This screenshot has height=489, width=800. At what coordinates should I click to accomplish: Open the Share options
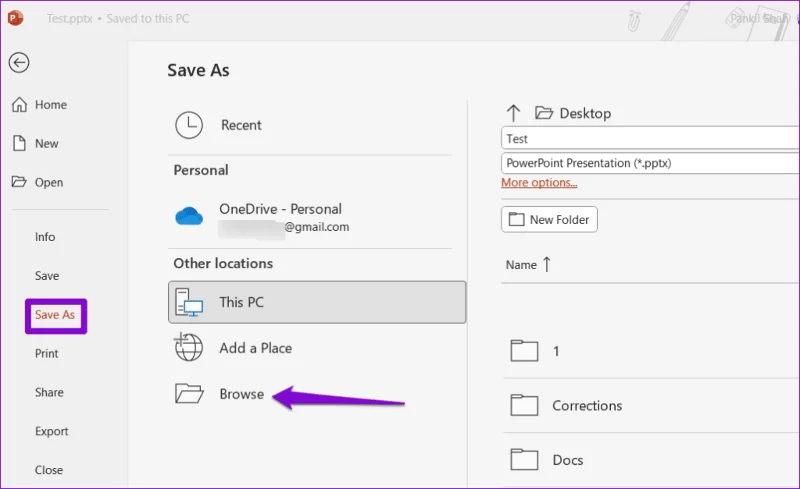(x=49, y=392)
